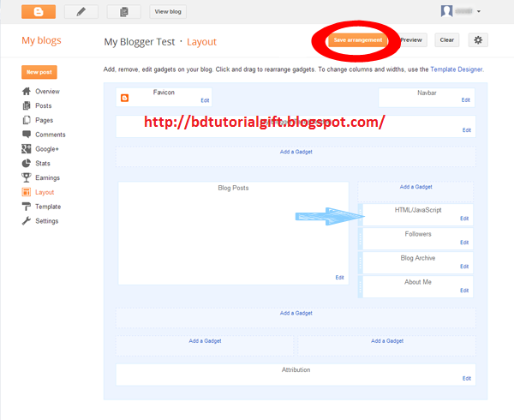
Task: Open the posts list pages icon
Action: (x=124, y=12)
